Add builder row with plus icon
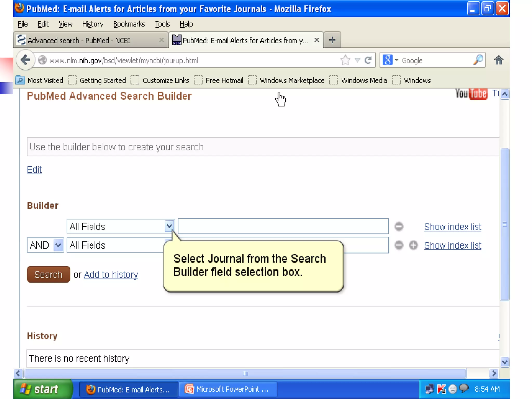The image size is (532, 399). point(413,245)
